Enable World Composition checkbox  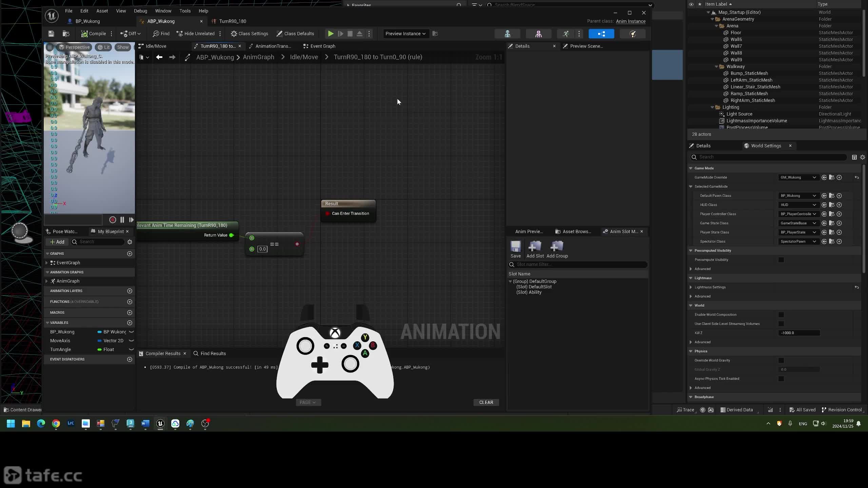[x=781, y=314]
